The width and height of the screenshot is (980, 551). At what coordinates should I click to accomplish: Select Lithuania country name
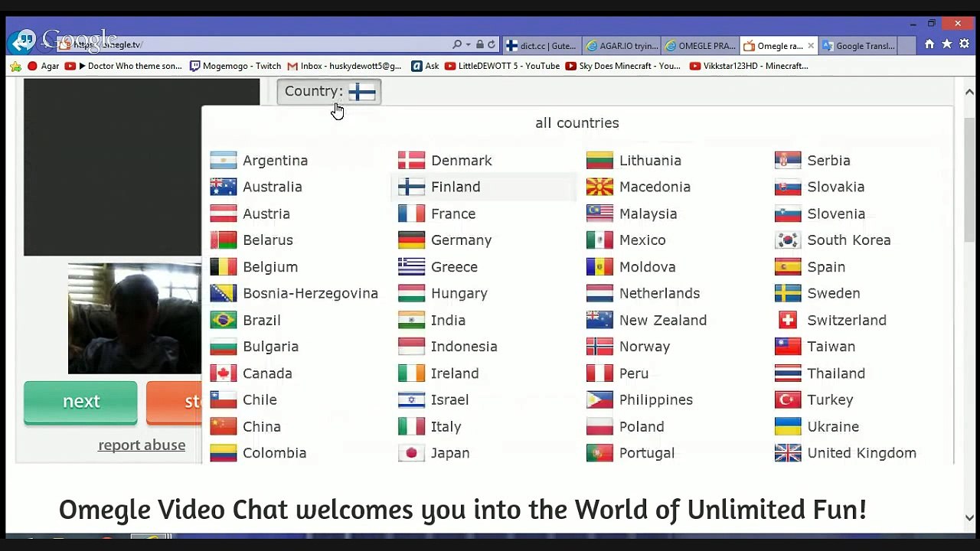pyautogui.click(x=650, y=160)
